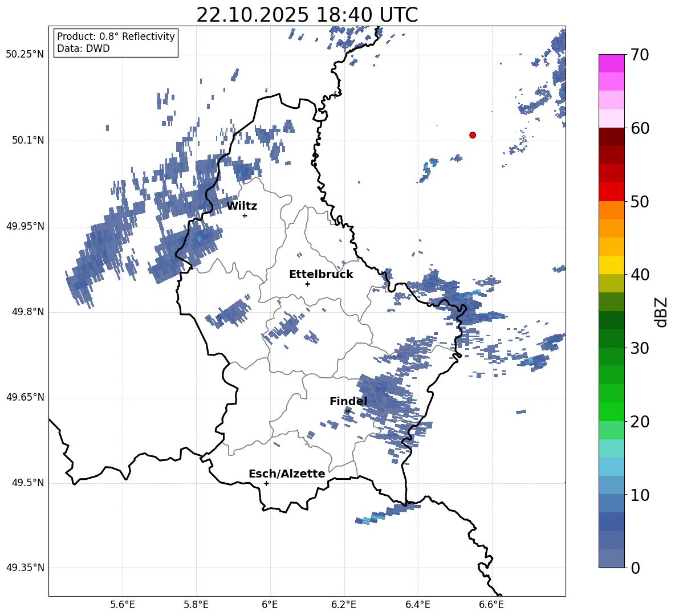Image resolution: width=675 pixels, height=616 pixels.
Task: Click the 49.5°N latitude label
Action: [x=28, y=483]
